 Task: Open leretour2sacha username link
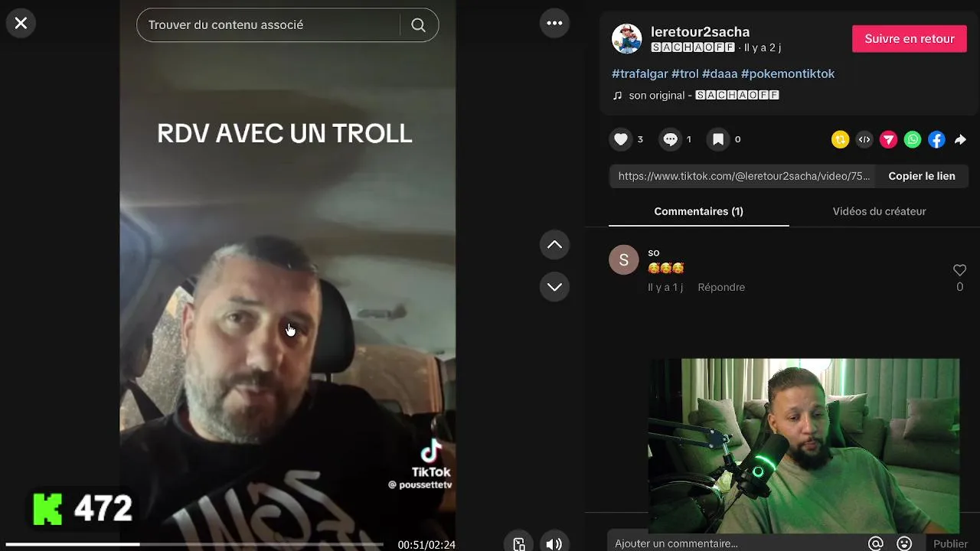click(700, 31)
